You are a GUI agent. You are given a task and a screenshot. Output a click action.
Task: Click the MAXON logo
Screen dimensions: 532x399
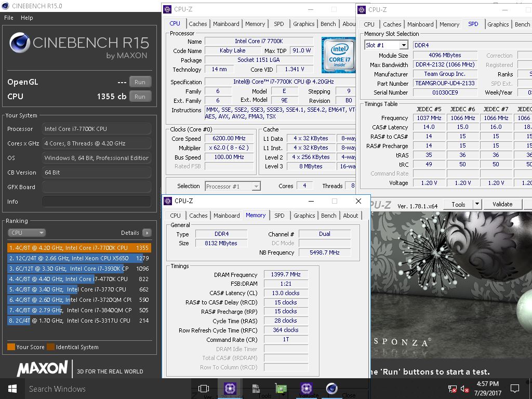coord(43,369)
